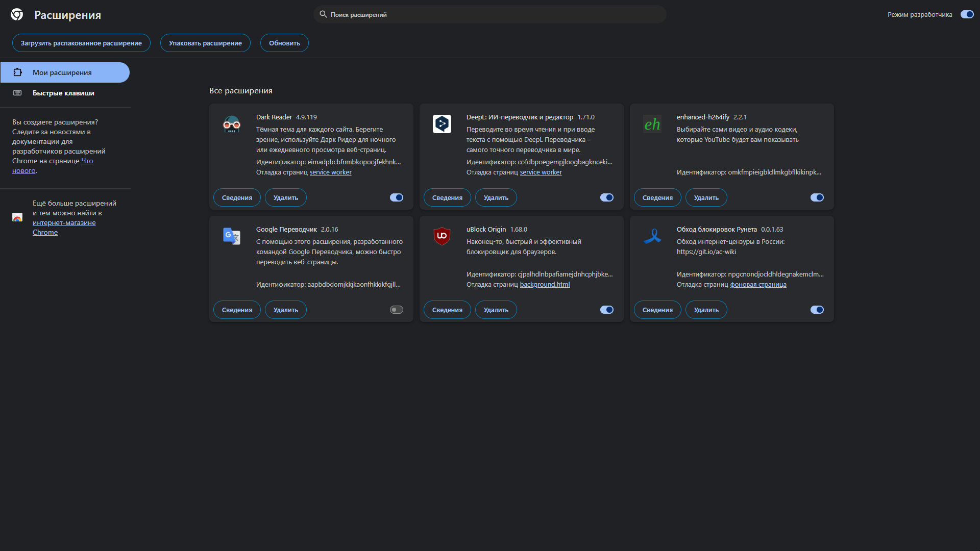Focus the Поиск расширений search field
The height and width of the screenshot is (551, 980).
[490, 14]
